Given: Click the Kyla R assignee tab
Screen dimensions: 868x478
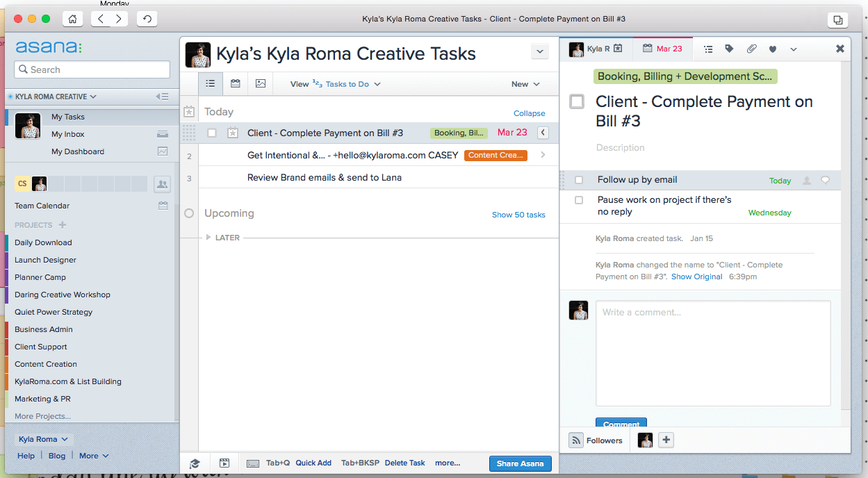Looking at the screenshot, I should point(596,49).
